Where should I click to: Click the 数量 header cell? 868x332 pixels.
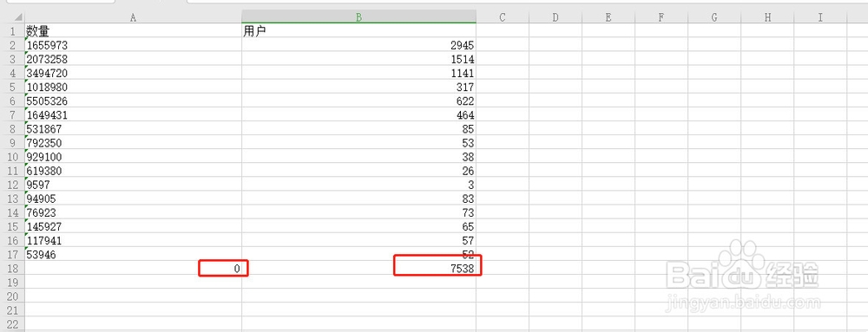tap(133, 31)
